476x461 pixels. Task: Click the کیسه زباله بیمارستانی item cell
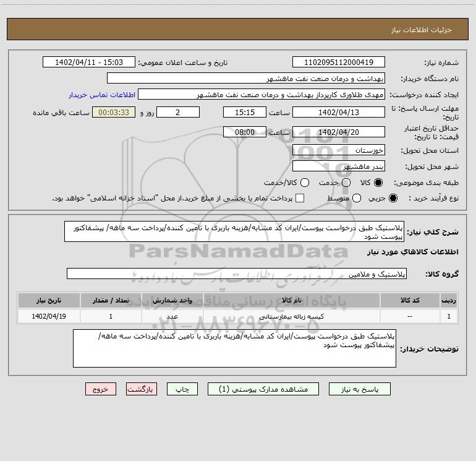[x=291, y=316]
